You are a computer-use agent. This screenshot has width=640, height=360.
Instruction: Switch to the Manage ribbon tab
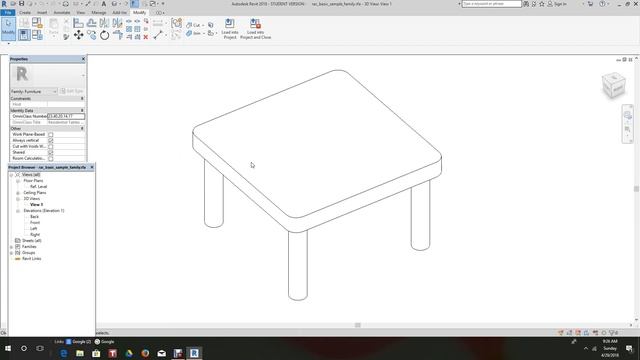pyautogui.click(x=99, y=13)
